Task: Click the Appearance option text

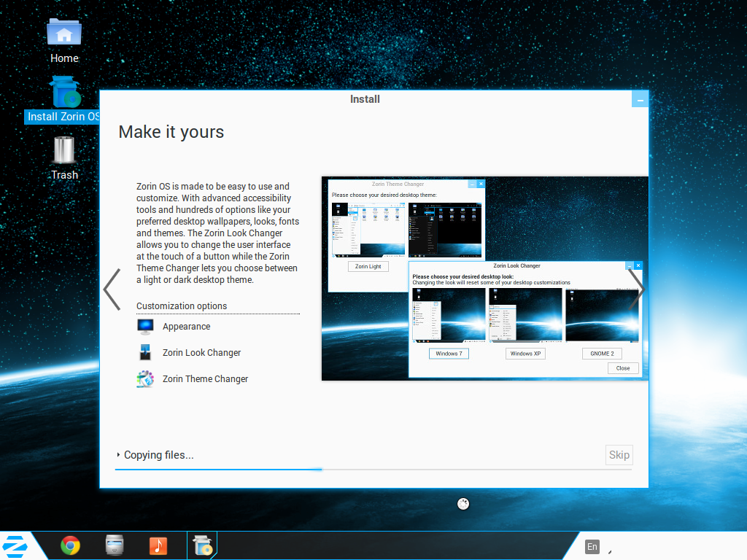Action: coord(186,327)
